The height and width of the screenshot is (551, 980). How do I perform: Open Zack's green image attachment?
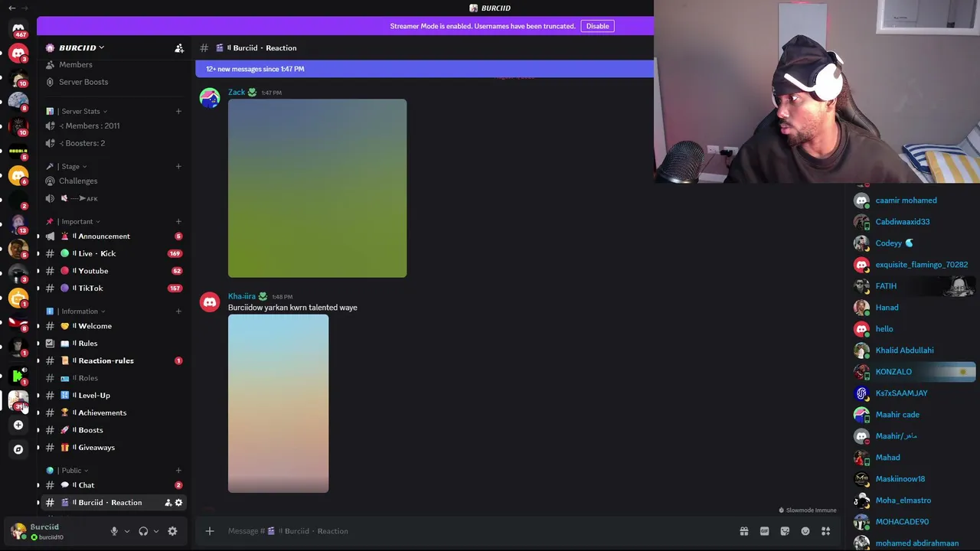click(317, 188)
